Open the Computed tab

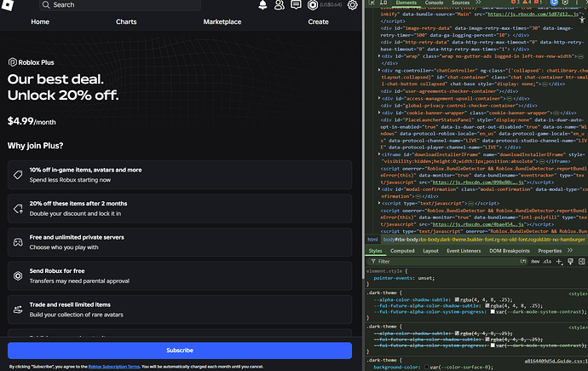402,251
